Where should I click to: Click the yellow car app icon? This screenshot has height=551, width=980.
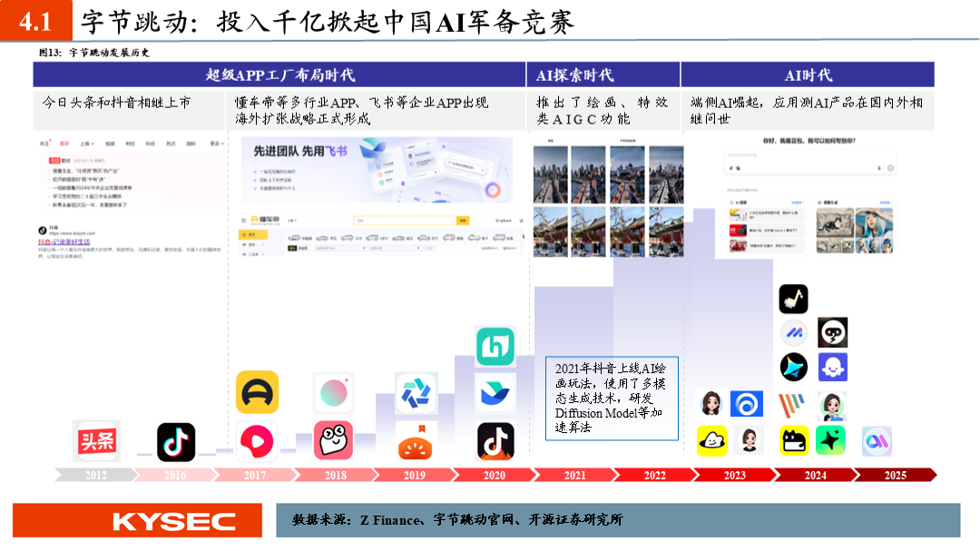point(257,392)
